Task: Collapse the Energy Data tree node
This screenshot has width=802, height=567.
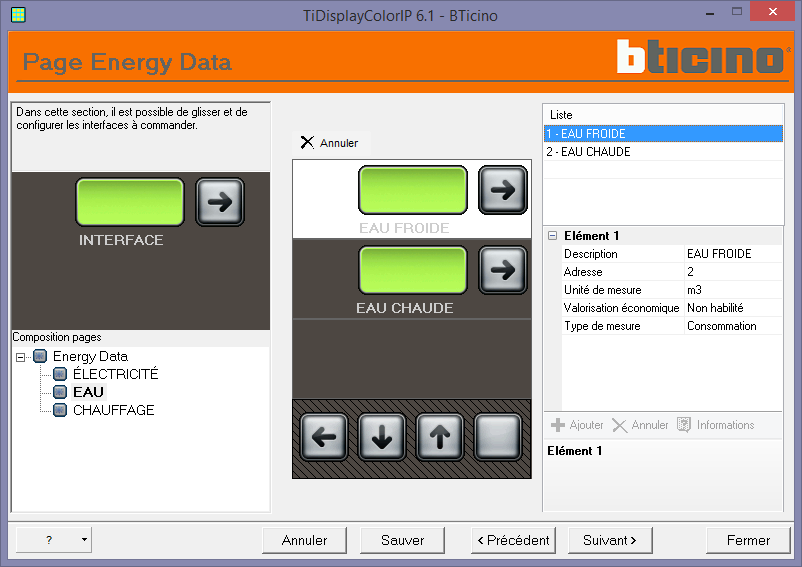Action: click(x=20, y=357)
